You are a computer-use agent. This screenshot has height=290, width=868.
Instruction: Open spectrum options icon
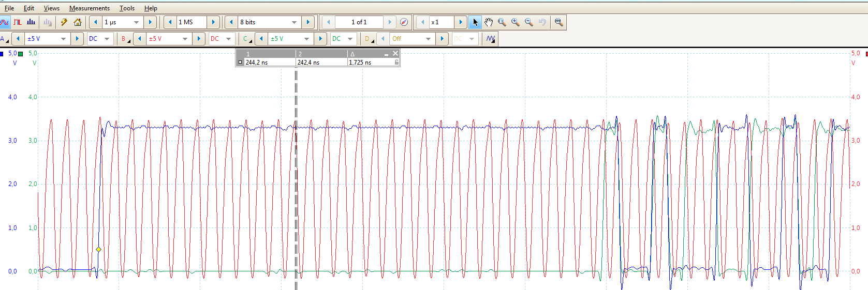(48, 22)
